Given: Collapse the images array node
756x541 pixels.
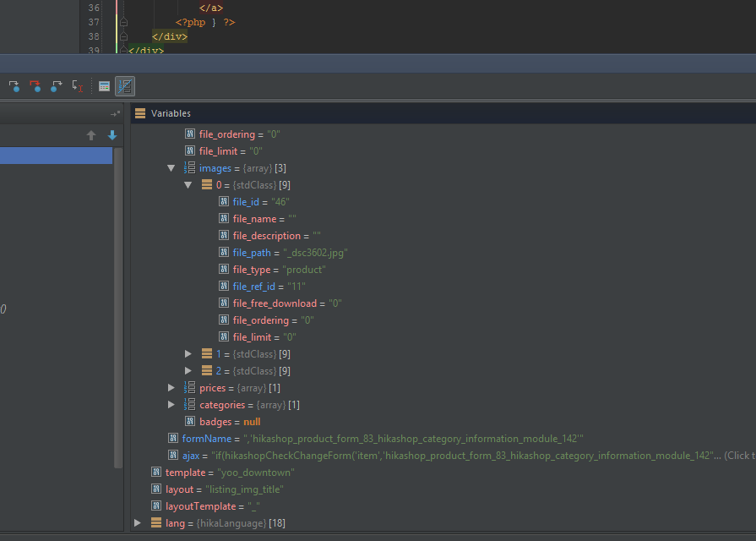Looking at the screenshot, I should (171, 168).
